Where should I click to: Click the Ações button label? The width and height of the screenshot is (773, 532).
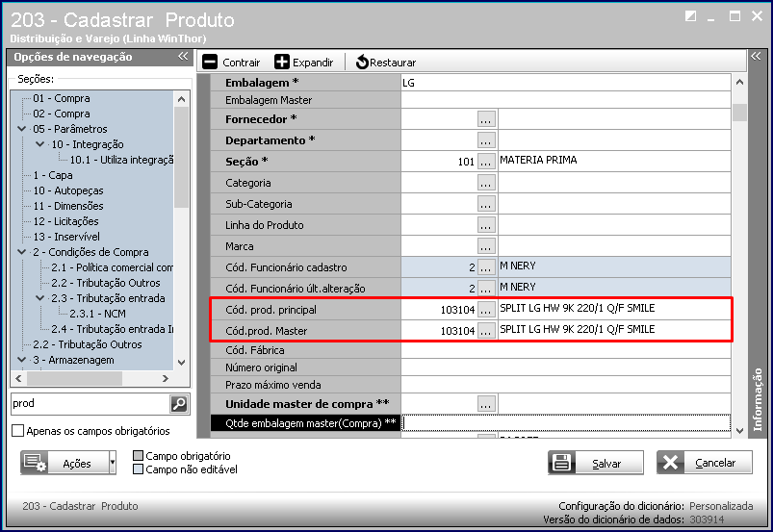[77, 464]
